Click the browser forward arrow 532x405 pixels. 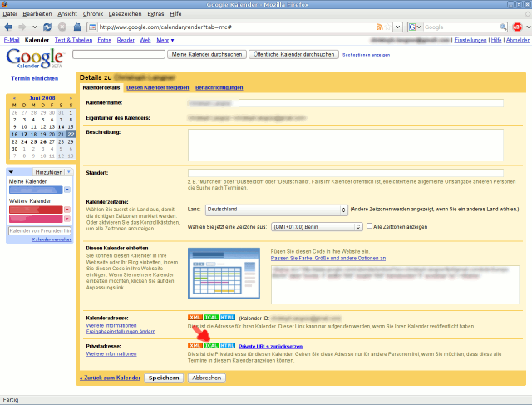coord(22,27)
